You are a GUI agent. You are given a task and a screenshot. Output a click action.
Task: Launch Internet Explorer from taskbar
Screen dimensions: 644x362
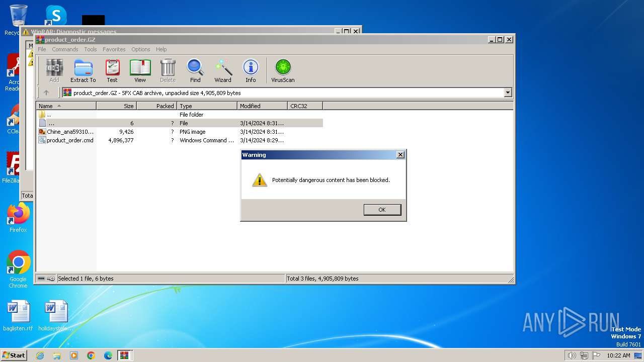40,355
